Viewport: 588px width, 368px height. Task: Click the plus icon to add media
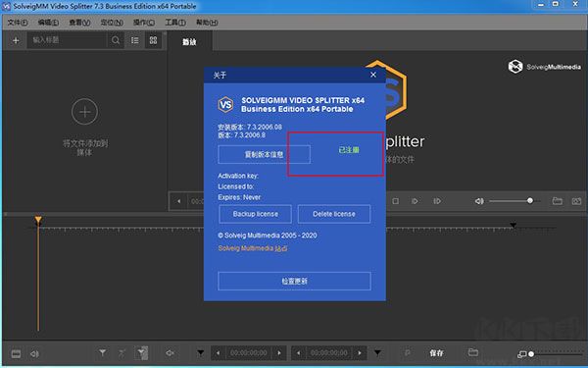tap(16, 40)
